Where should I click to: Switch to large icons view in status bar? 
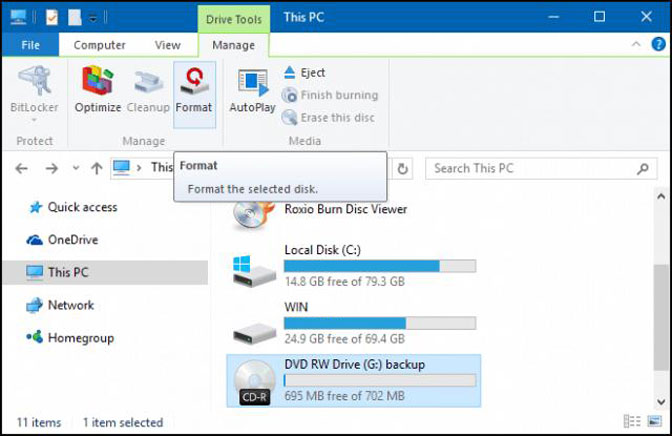point(654,421)
